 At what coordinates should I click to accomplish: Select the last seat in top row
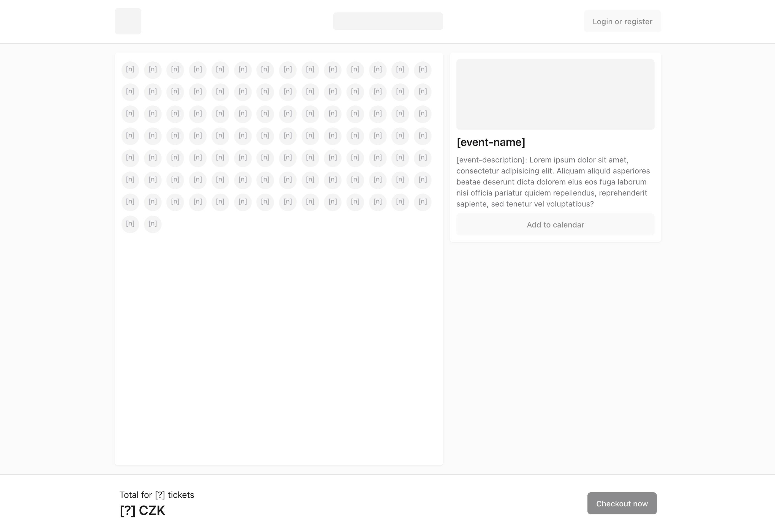[x=422, y=70]
